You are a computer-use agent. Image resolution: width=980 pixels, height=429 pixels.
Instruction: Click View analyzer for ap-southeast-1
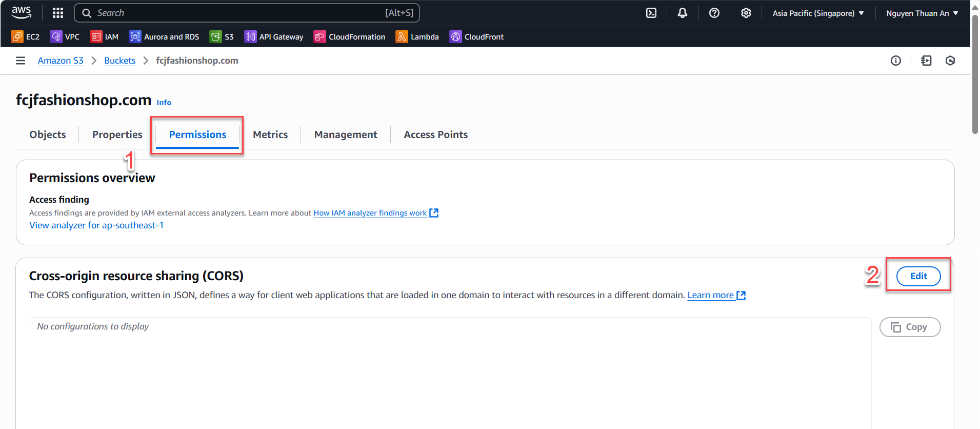coord(96,225)
